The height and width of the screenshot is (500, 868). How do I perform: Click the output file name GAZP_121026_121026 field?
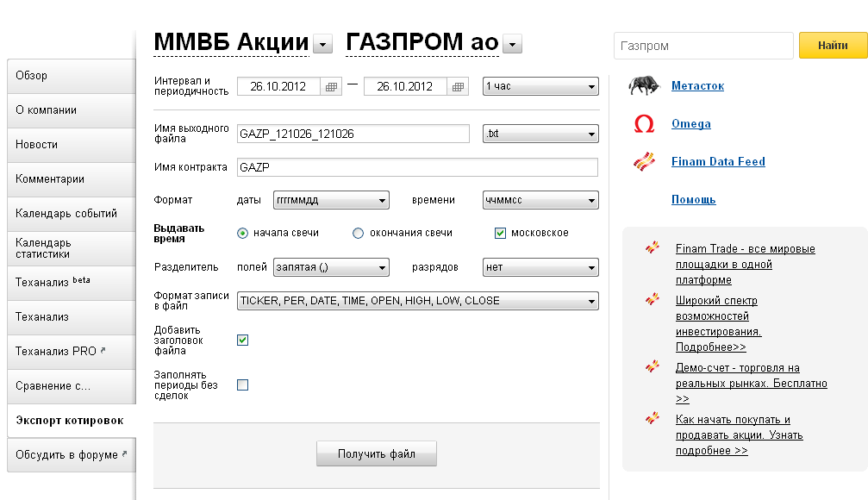(x=353, y=134)
